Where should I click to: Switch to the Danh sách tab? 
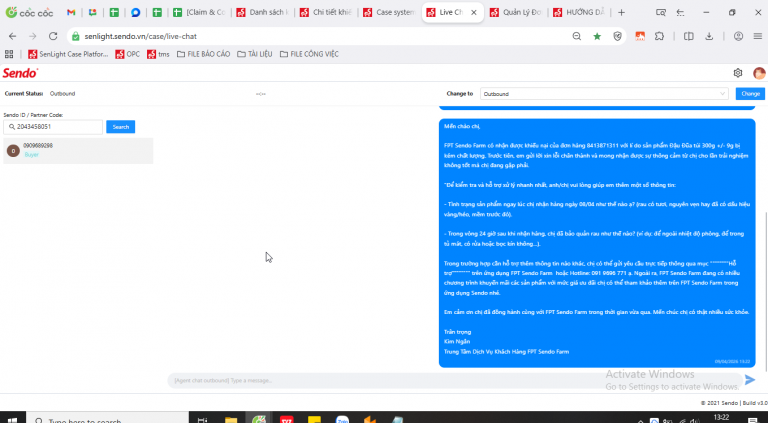(x=262, y=13)
